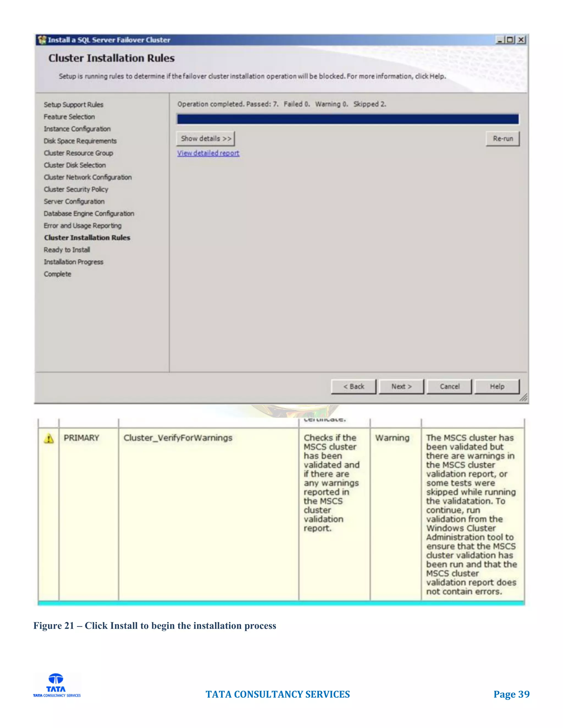Click the Operation completed status text

[282, 104]
